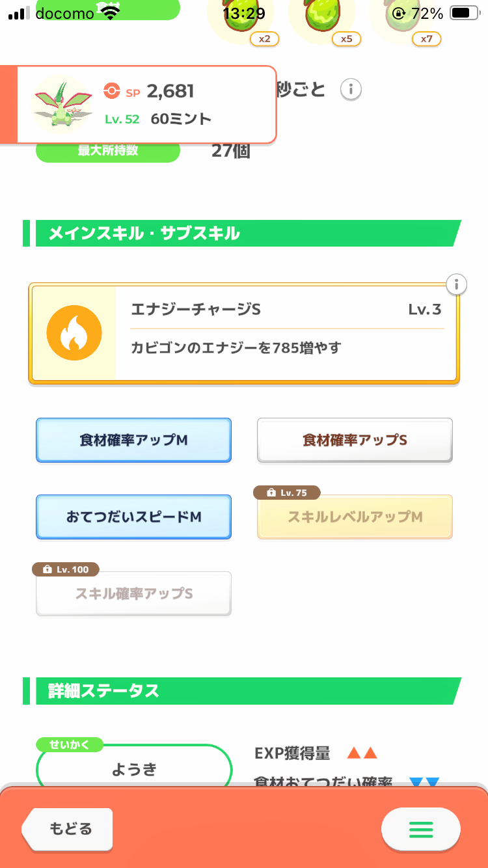Tap the エナジーチャージS skill name
Screen dimensions: 488x868
tap(196, 310)
